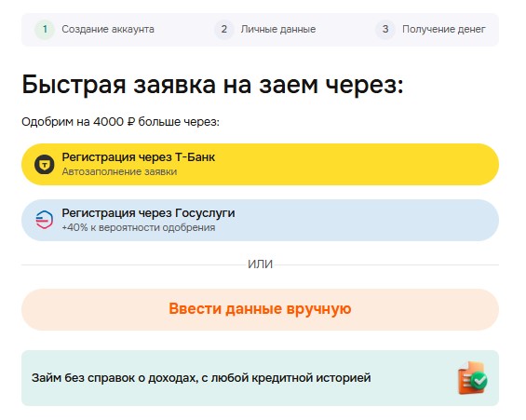This screenshot has width=526, height=420.
Task: Click the +40% к вероятности одобрения subtitle
Action: (x=139, y=227)
